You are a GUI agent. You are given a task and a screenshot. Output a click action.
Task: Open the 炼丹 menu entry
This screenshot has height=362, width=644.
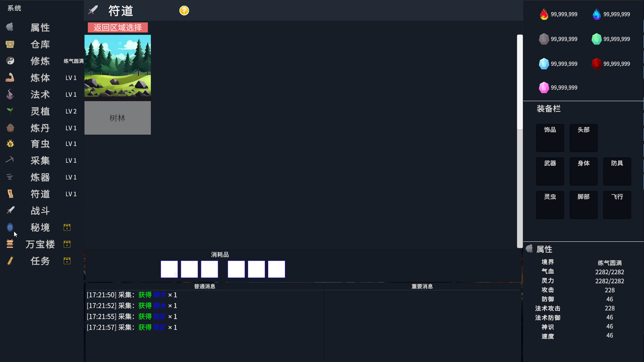(x=40, y=128)
